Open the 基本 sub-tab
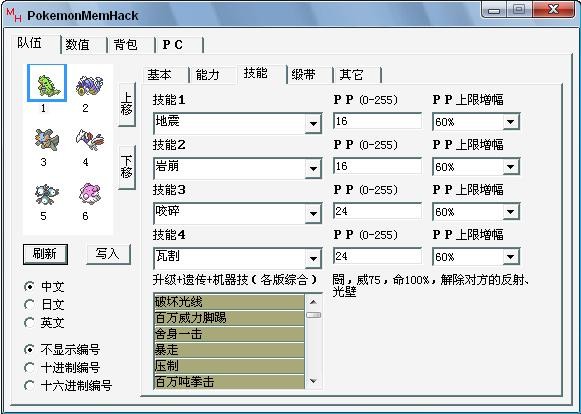581x414 pixels. tap(165, 75)
